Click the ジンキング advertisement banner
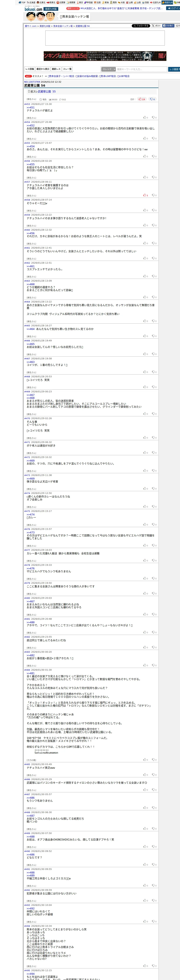Screen dimensions: 180x980 [x=105, y=56]
